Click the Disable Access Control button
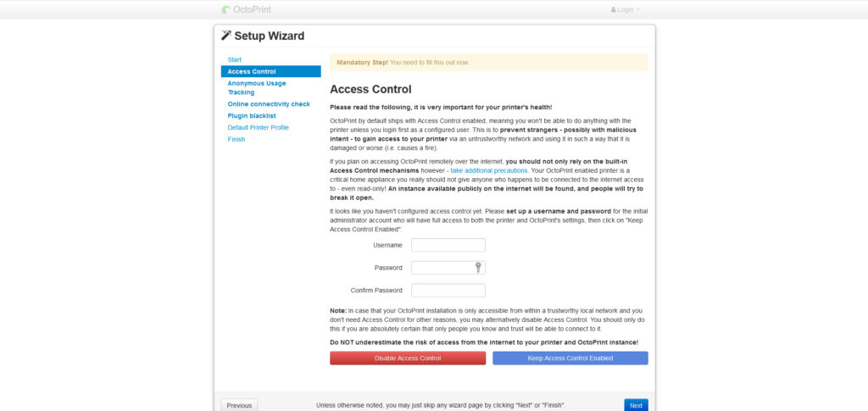The width and height of the screenshot is (868, 411). (408, 358)
